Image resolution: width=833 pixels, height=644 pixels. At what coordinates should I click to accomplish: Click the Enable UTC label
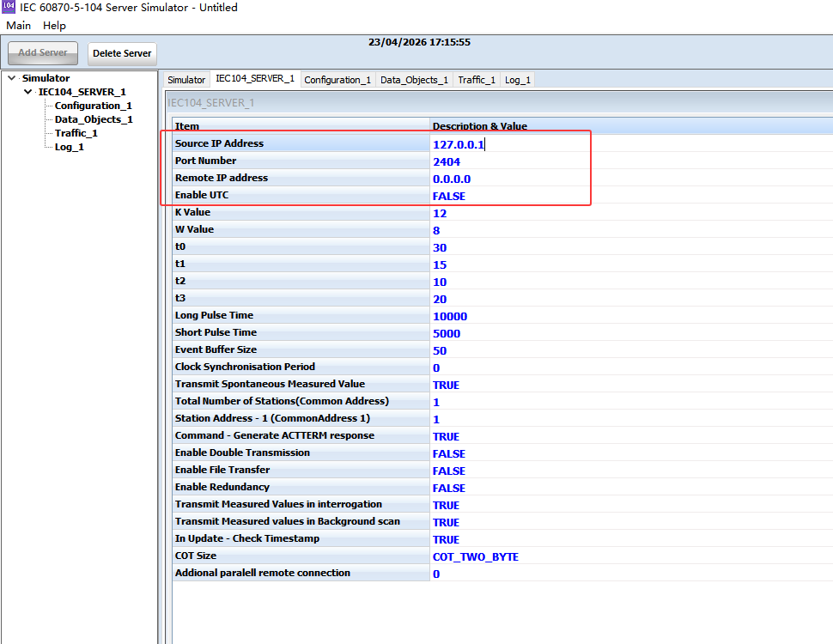coord(202,195)
